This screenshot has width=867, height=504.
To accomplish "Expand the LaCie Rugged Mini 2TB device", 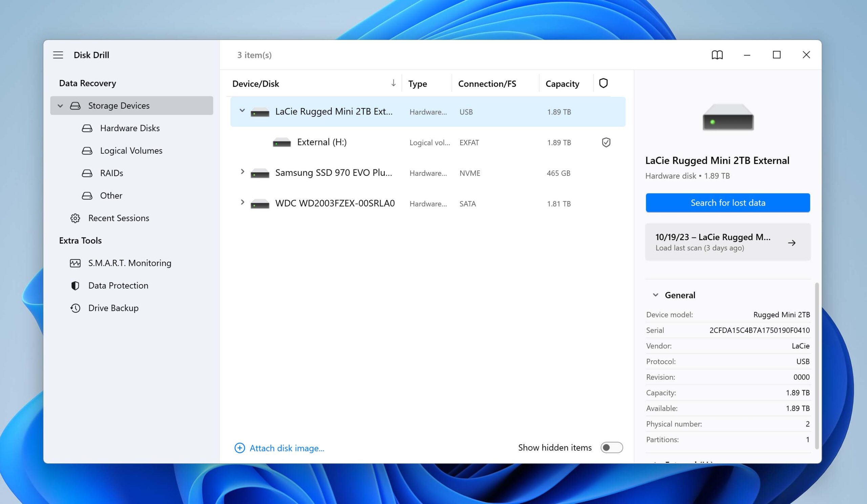I will (242, 111).
